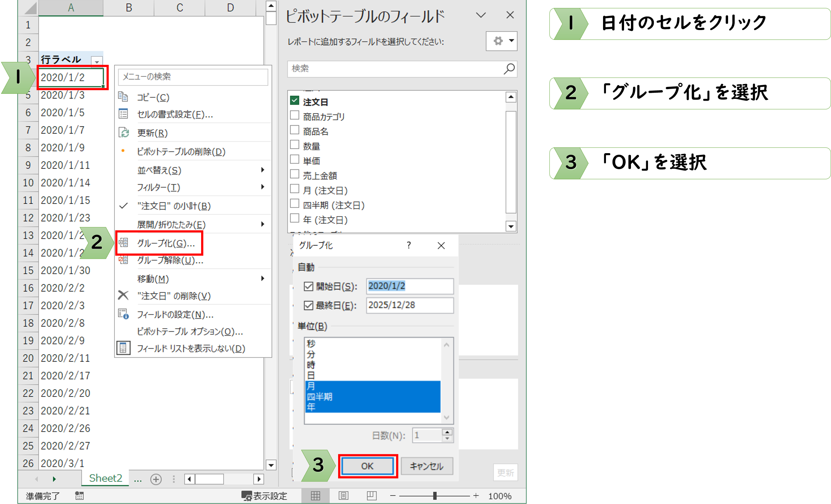Viewport: 831px width, 504px height.
Task: Click the search magnifier in the field list
Action: tap(510, 69)
